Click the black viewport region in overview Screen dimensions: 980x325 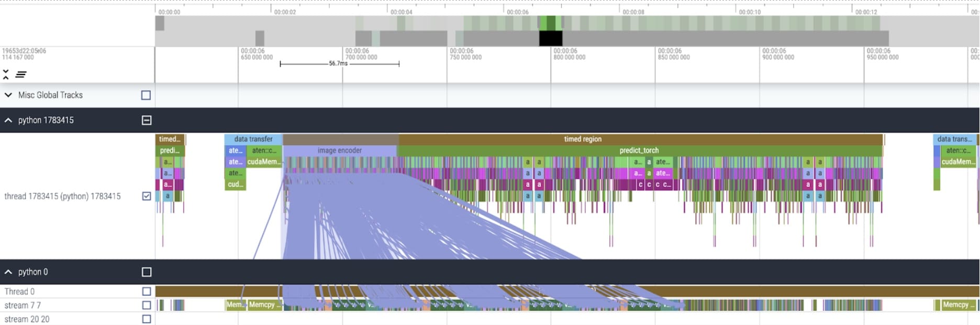[x=551, y=38]
